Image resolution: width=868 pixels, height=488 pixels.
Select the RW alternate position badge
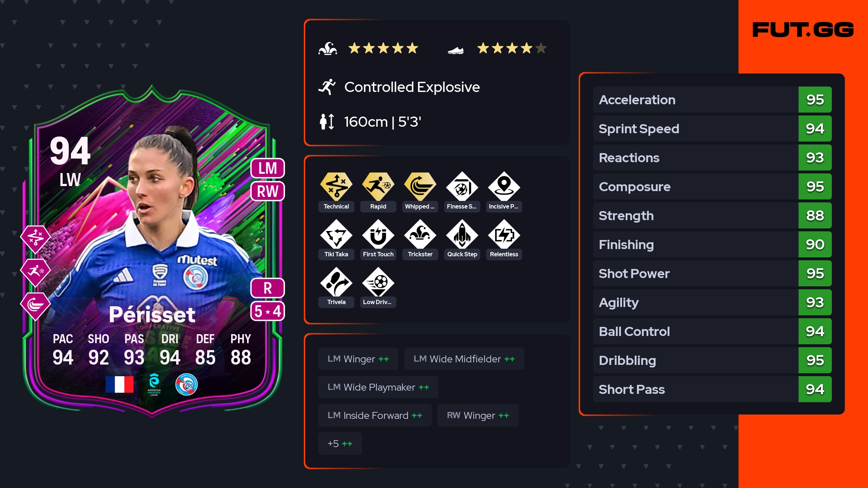click(x=268, y=191)
